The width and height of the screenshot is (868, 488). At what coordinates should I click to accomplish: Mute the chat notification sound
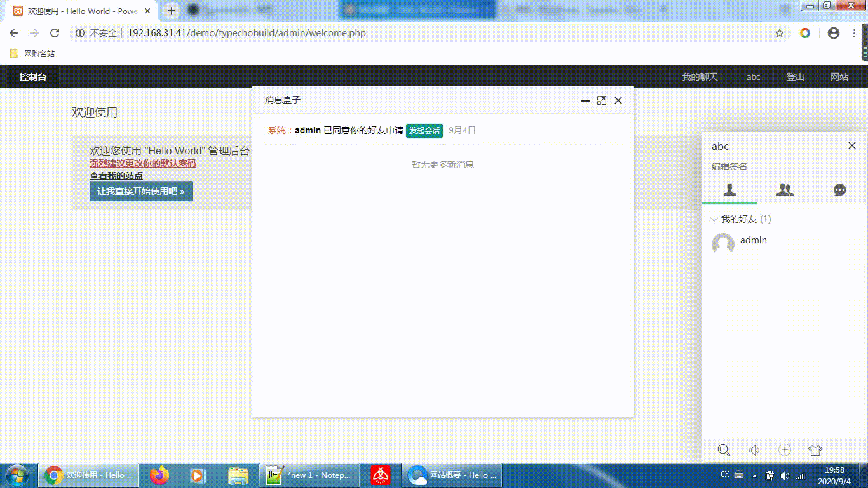pyautogui.click(x=754, y=451)
